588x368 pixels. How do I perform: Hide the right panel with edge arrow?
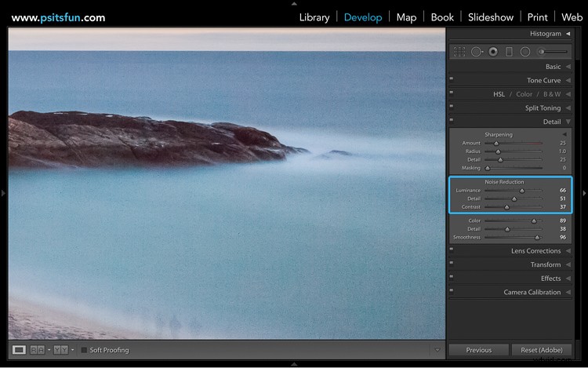pyautogui.click(x=584, y=193)
